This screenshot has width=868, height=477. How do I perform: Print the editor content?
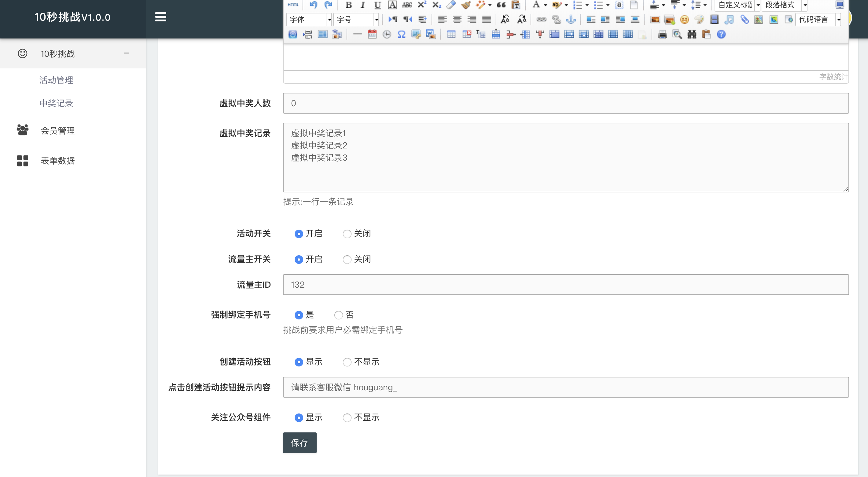tap(662, 34)
